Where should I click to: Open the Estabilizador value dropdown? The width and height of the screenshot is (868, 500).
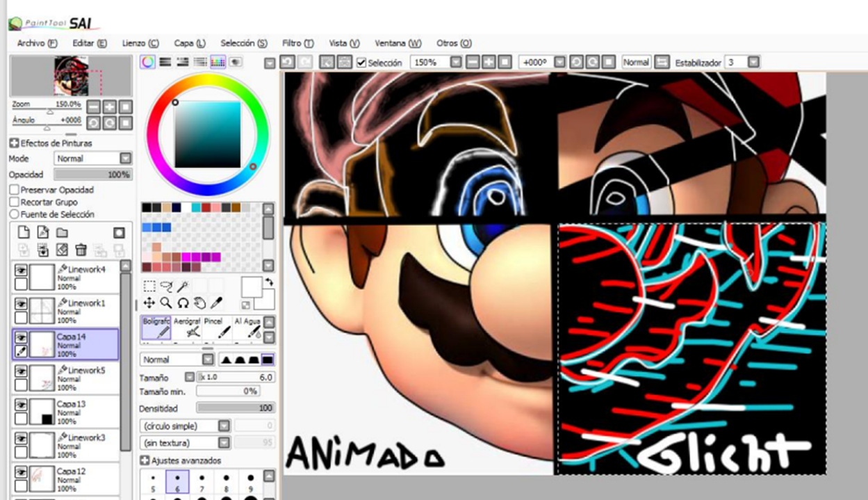pyautogui.click(x=753, y=63)
